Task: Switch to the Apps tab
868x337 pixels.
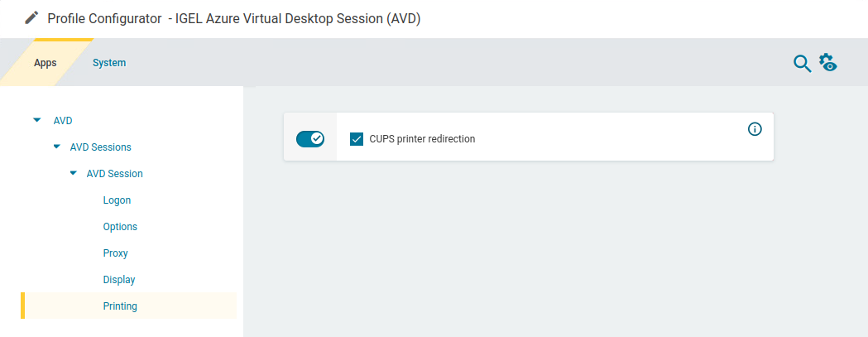Action: point(46,63)
